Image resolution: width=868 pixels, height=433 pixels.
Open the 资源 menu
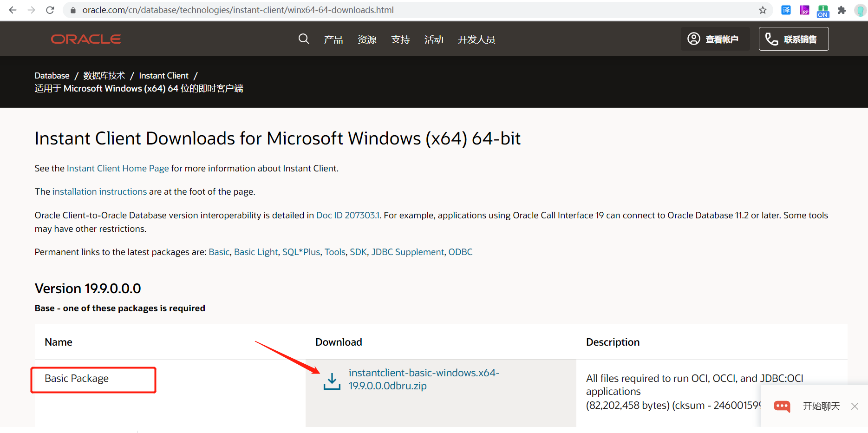pos(366,39)
